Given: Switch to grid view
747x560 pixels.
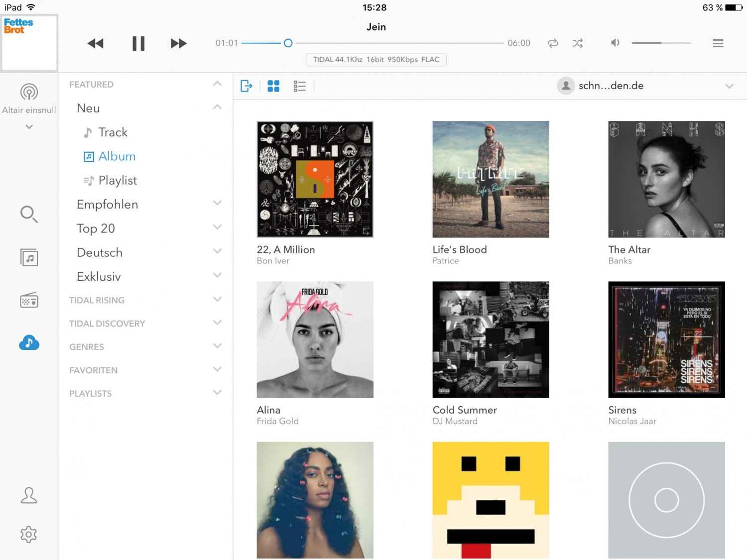Looking at the screenshot, I should click(273, 86).
